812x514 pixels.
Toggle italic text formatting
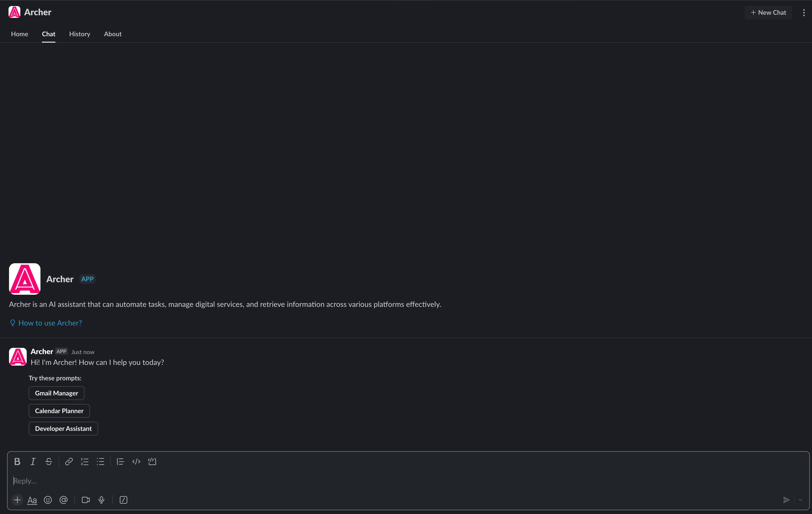click(33, 462)
